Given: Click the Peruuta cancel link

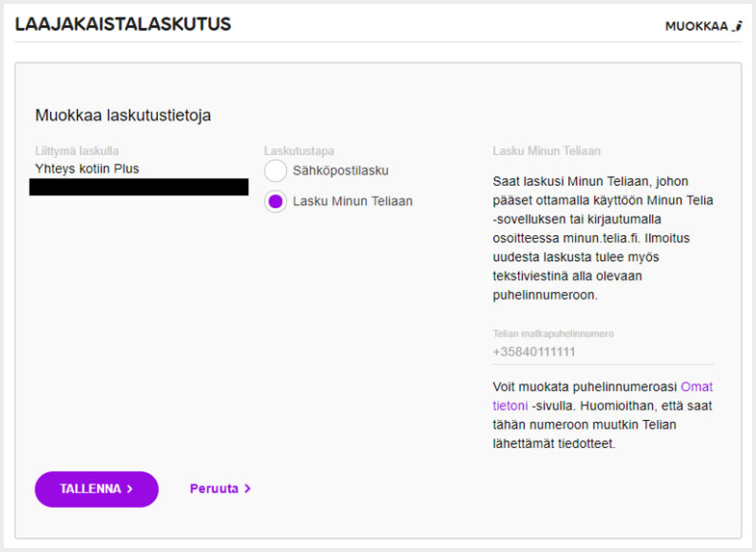Looking at the screenshot, I should click(221, 488).
